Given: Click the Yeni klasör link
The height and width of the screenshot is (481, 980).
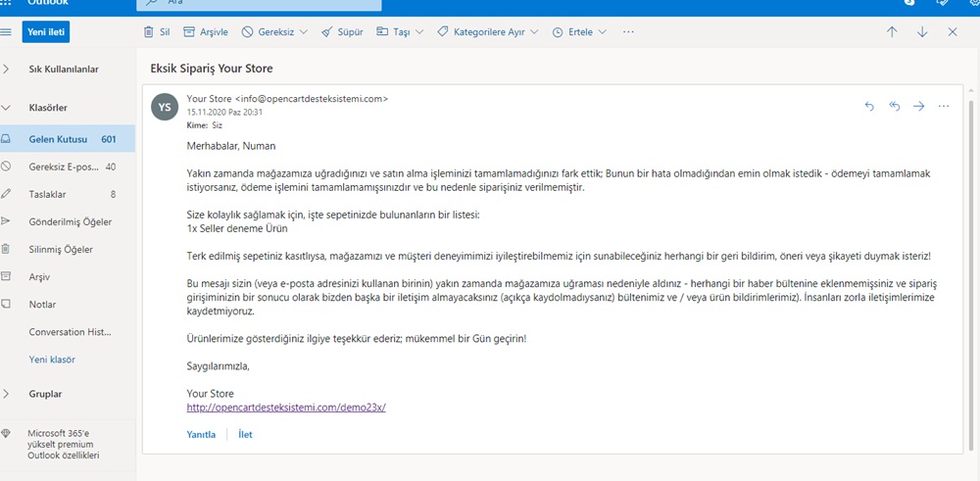Looking at the screenshot, I should (x=52, y=360).
